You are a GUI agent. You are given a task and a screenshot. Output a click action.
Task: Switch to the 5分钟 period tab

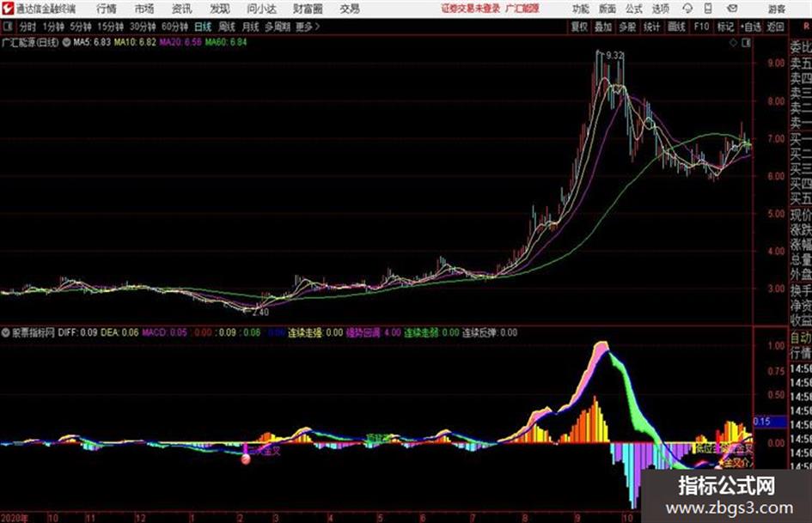[80, 27]
